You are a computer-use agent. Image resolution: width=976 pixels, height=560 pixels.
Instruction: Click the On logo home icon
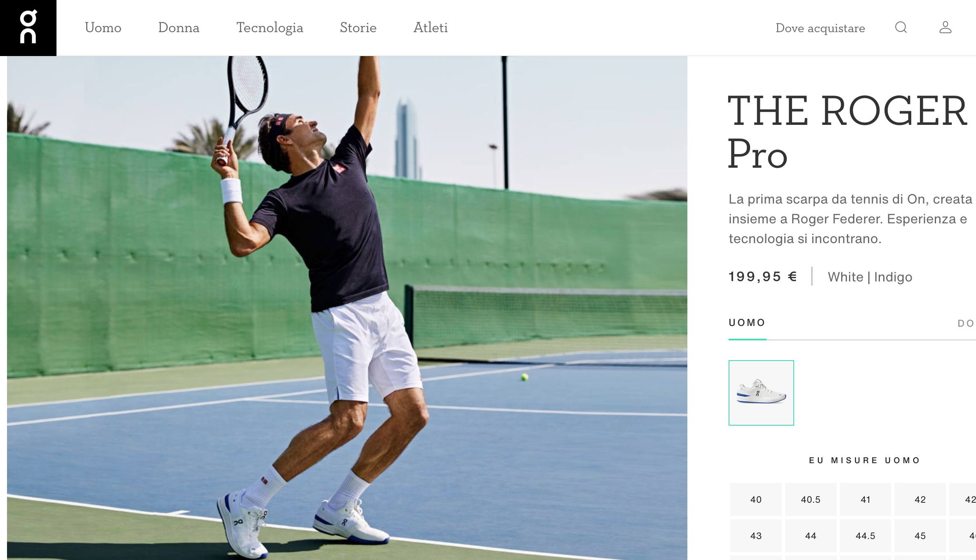[x=28, y=28]
